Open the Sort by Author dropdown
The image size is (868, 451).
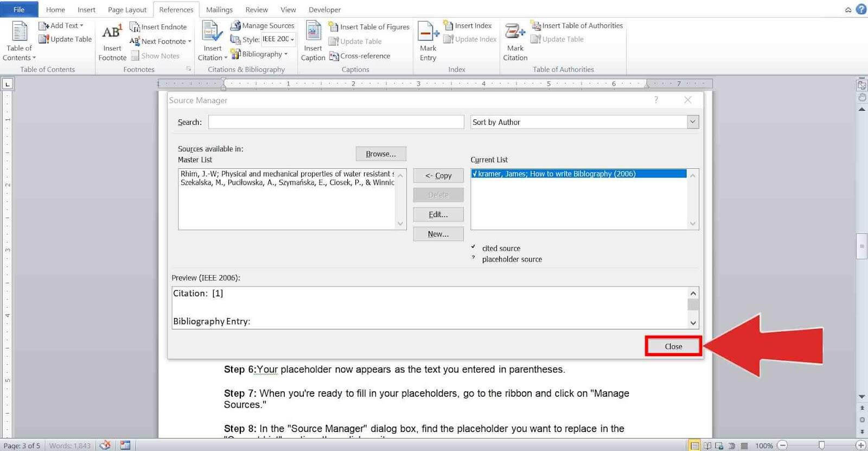[x=692, y=122]
